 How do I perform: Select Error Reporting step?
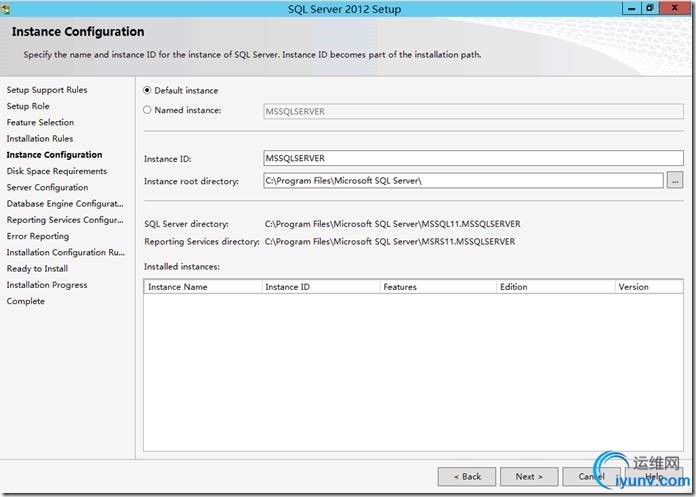(x=38, y=236)
